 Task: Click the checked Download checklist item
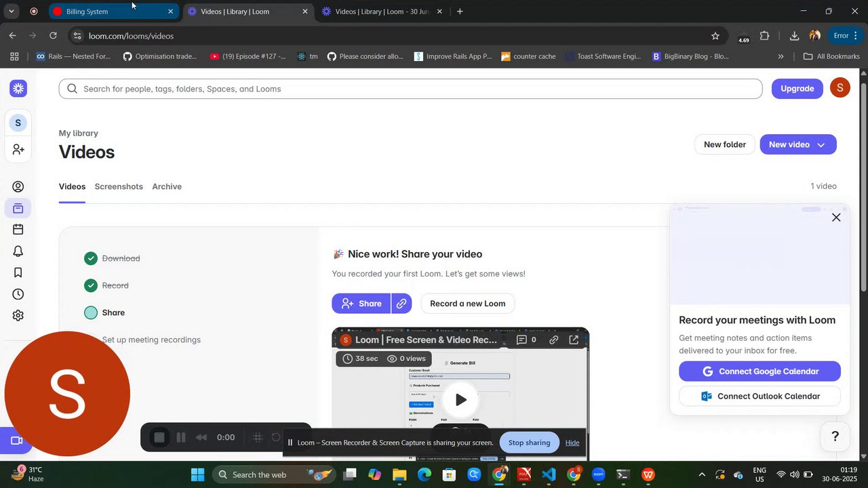tap(113, 258)
